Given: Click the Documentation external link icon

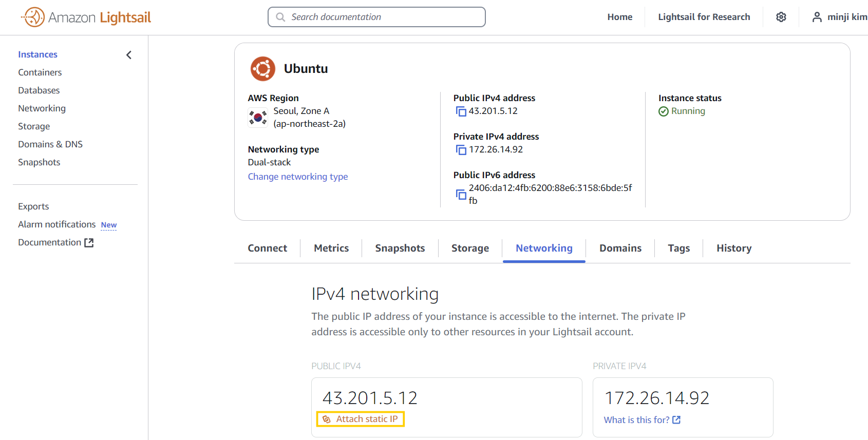Looking at the screenshot, I should coord(89,242).
